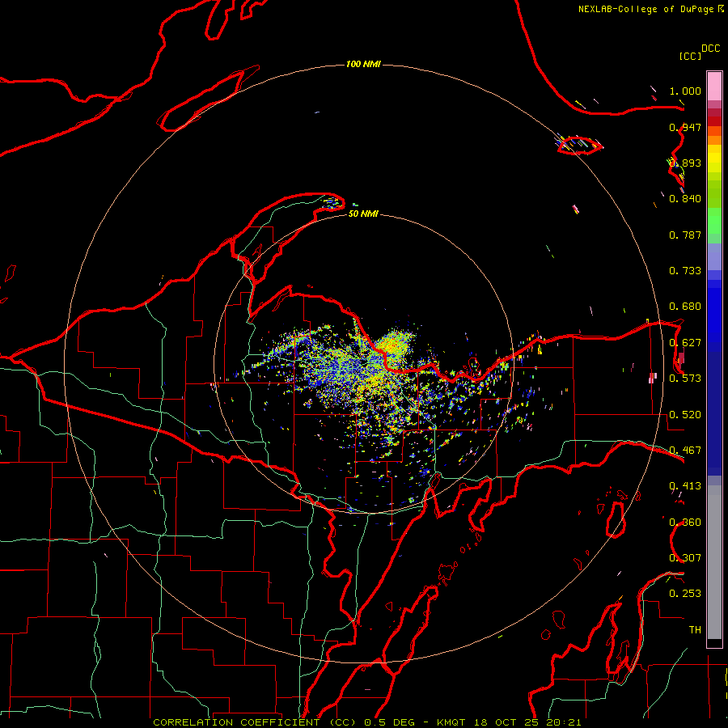Screen dimensions: 728x728
Task: Select the 0.573 scale value
Action: [685, 379]
